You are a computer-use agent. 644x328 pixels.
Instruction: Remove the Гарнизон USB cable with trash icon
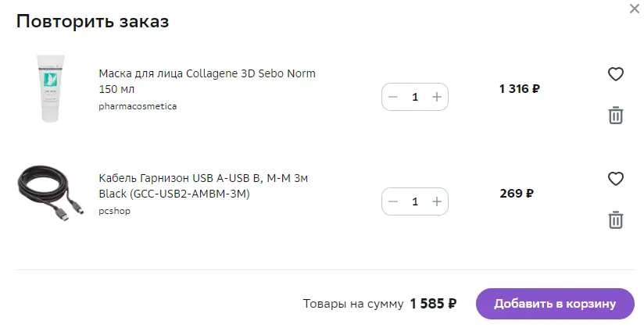615,220
